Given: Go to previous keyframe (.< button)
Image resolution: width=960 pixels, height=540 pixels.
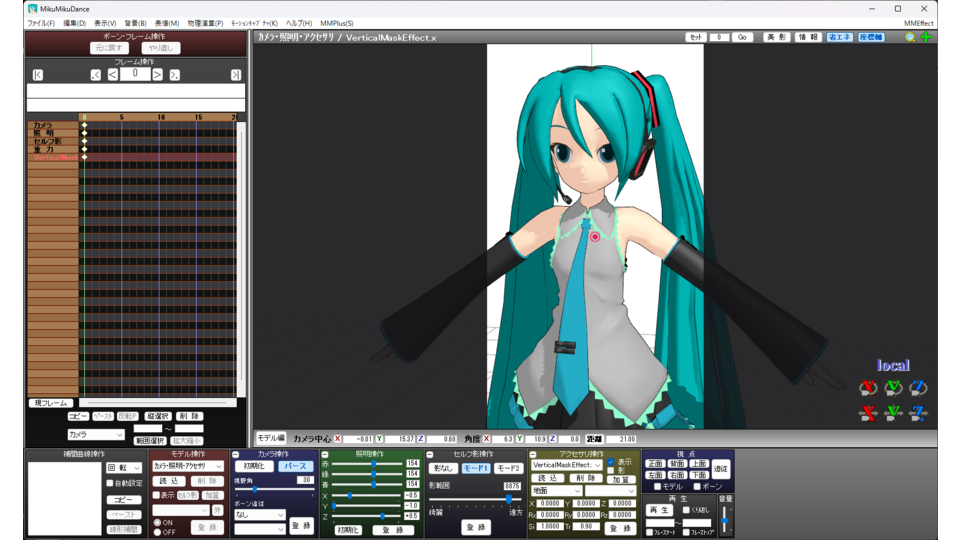Looking at the screenshot, I should 96,75.
